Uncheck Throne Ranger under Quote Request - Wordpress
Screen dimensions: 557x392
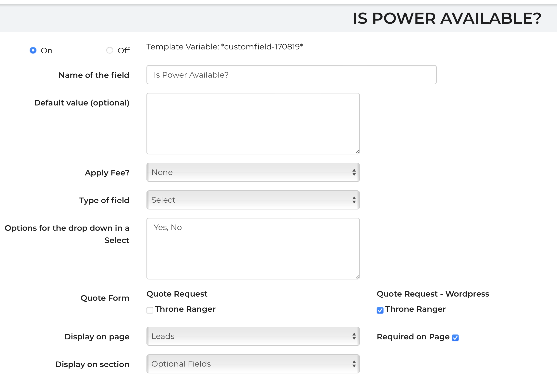tap(380, 310)
